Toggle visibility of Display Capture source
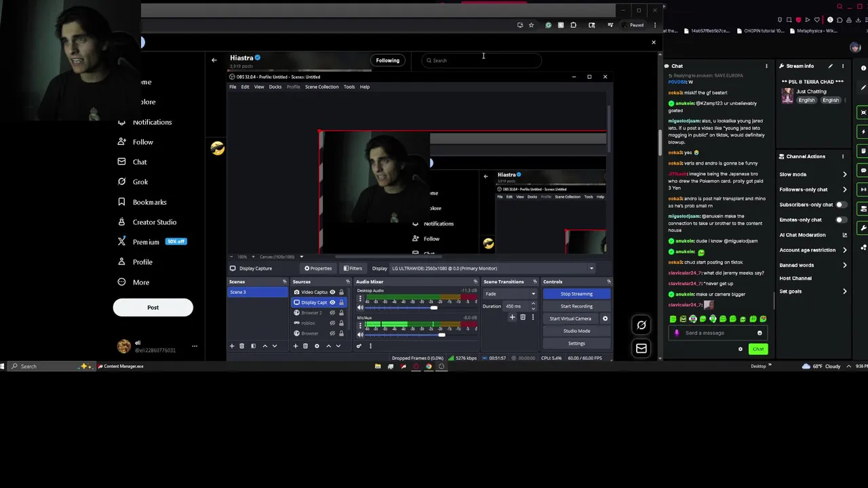The height and width of the screenshot is (488, 868). point(332,302)
